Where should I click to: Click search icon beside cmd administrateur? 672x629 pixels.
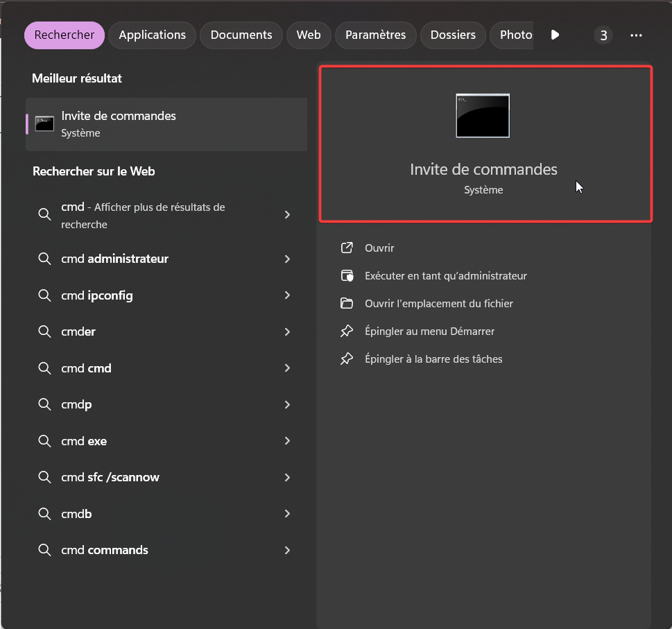(44, 259)
